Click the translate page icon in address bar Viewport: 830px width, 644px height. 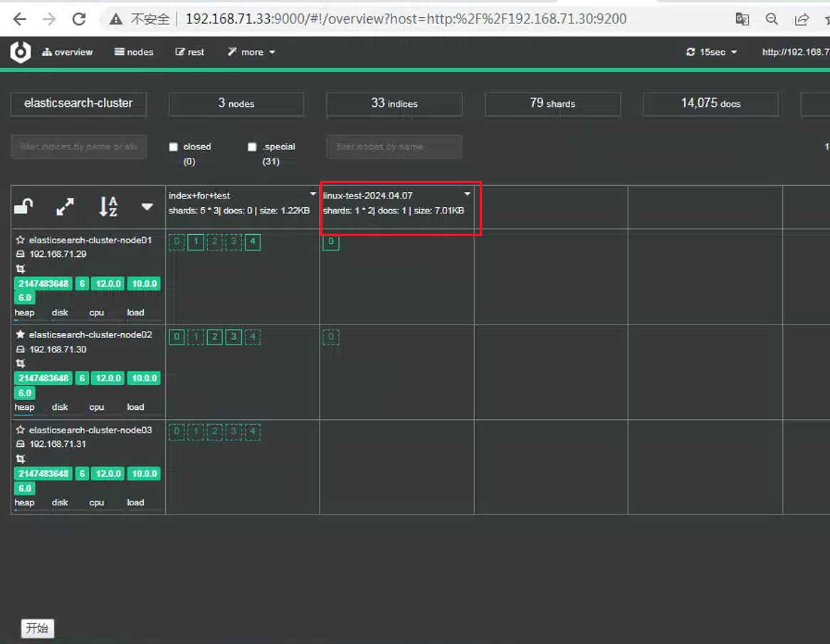point(742,20)
